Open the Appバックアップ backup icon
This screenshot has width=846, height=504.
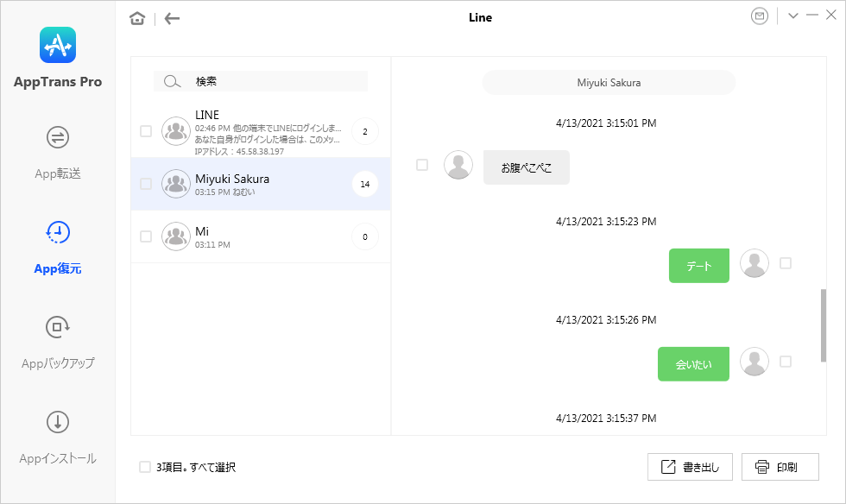(58, 327)
